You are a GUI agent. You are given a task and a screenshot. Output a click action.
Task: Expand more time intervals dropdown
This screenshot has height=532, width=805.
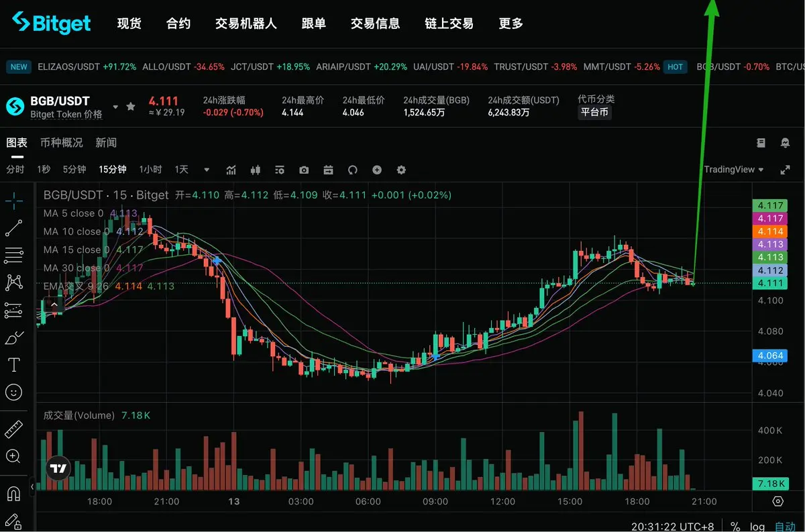(207, 170)
